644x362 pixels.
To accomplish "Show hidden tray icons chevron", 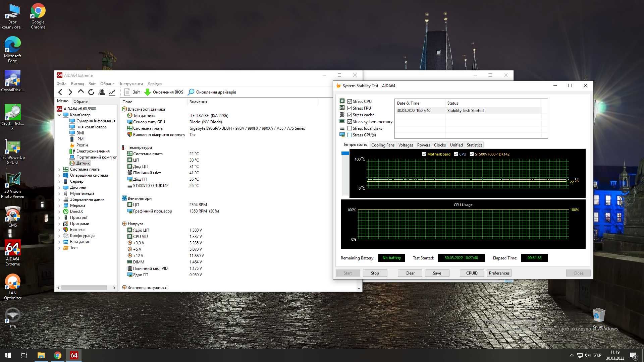I will point(571,355).
